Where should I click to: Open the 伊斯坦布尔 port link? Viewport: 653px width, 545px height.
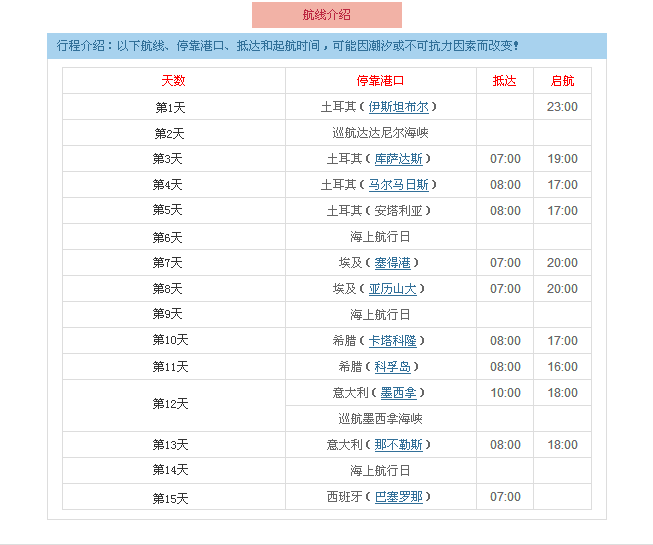tap(399, 107)
